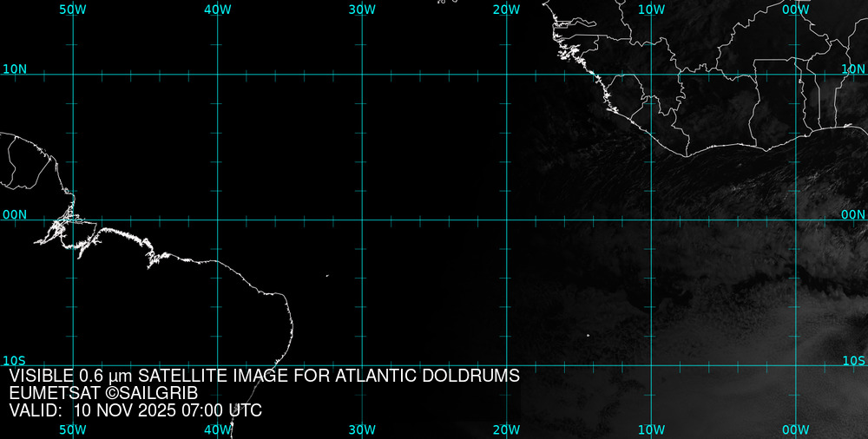
Task: Click the 30W longitude label along bottom edge
Action: pos(361,429)
